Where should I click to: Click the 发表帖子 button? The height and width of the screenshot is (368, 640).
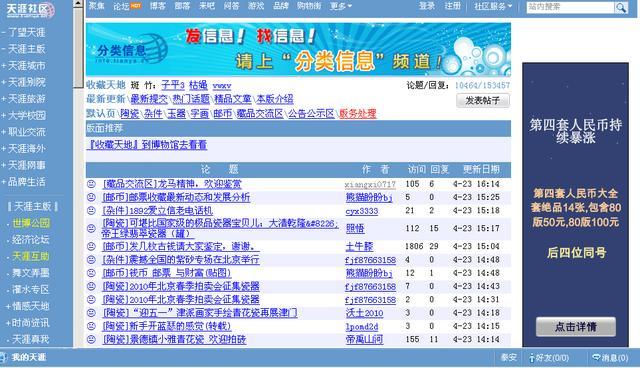tap(483, 100)
